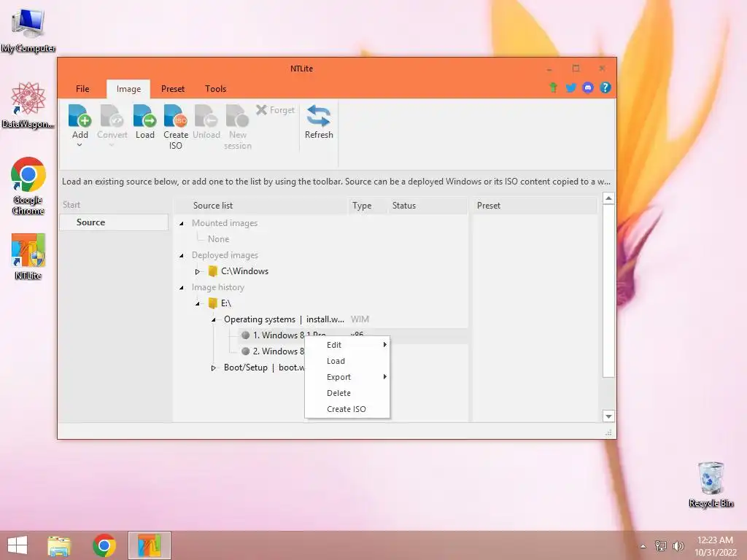Open the My Computer desktop icon

click(28, 31)
